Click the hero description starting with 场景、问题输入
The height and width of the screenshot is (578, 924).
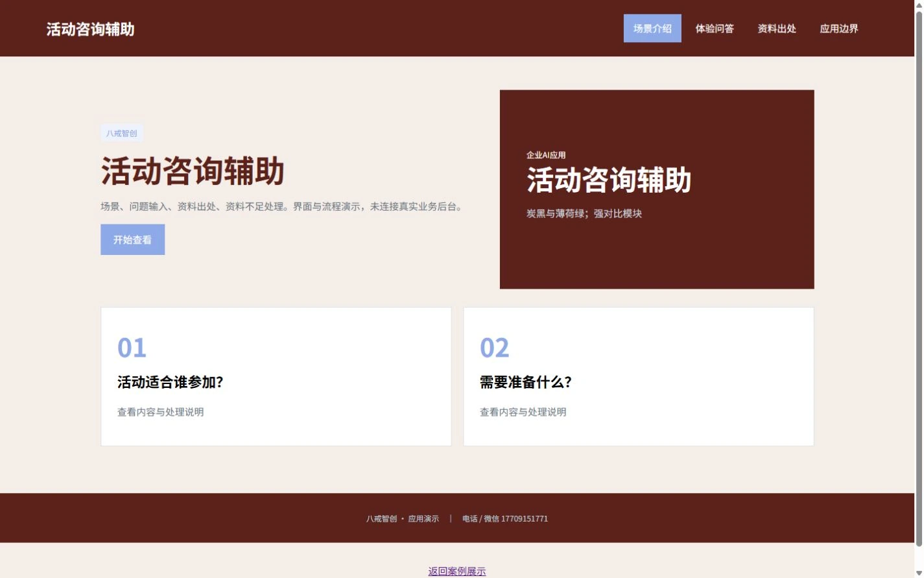[x=283, y=206]
